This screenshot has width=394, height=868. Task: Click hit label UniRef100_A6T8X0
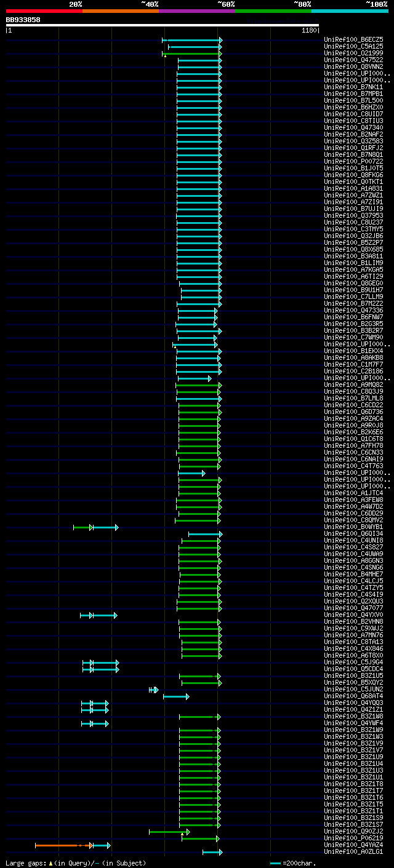pos(353,655)
